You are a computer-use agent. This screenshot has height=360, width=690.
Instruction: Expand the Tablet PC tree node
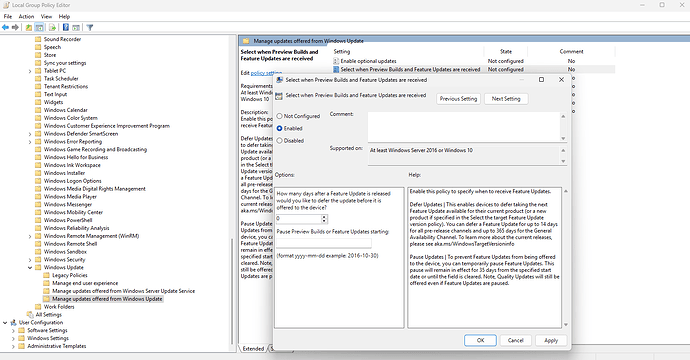click(x=30, y=71)
